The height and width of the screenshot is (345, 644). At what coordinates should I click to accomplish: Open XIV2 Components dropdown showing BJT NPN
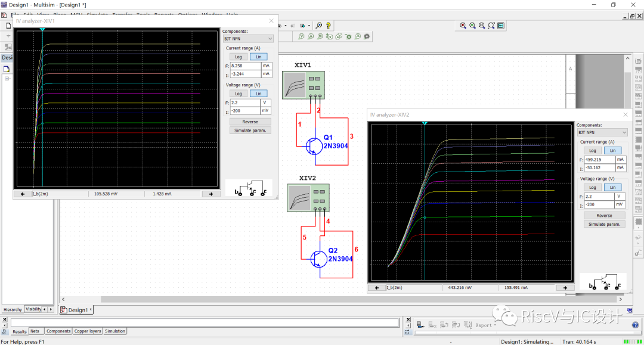[x=602, y=132]
